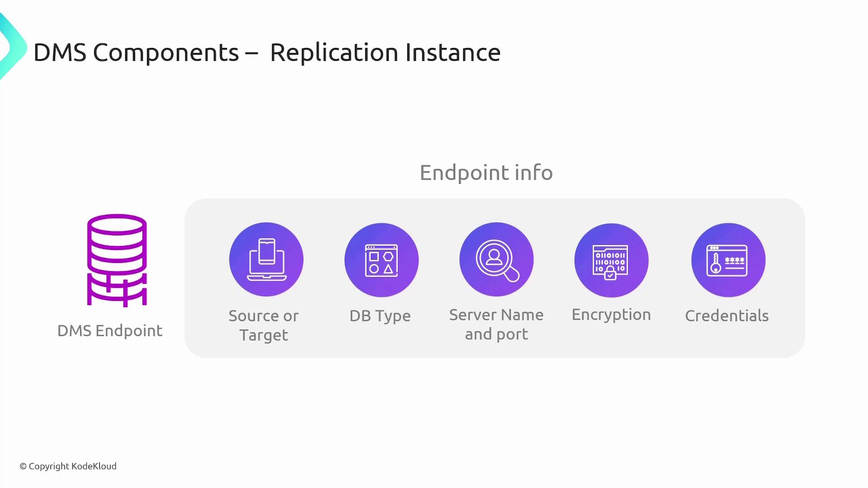
Task: Click the copyright symbol in the footer
Action: point(23,466)
